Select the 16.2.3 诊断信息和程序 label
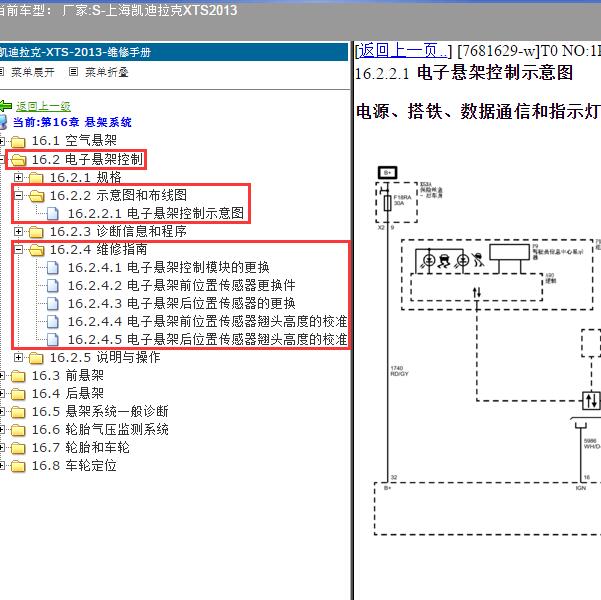Image resolution: width=601 pixels, height=600 pixels. pos(118,232)
